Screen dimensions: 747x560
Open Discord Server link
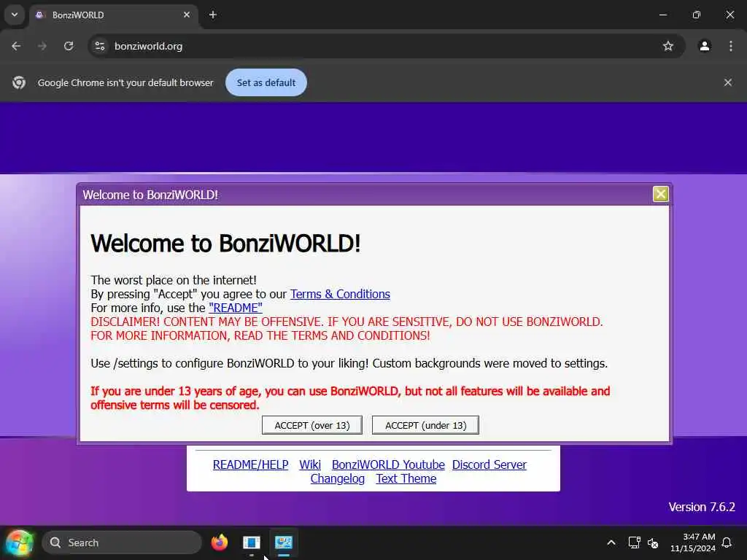coord(489,464)
